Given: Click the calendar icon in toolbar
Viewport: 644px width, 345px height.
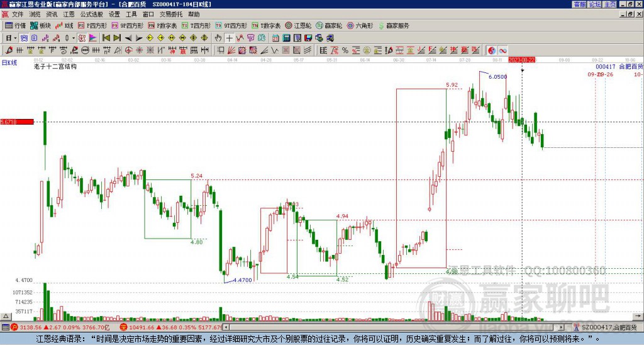Looking at the screenshot, I should pyautogui.click(x=275, y=38).
